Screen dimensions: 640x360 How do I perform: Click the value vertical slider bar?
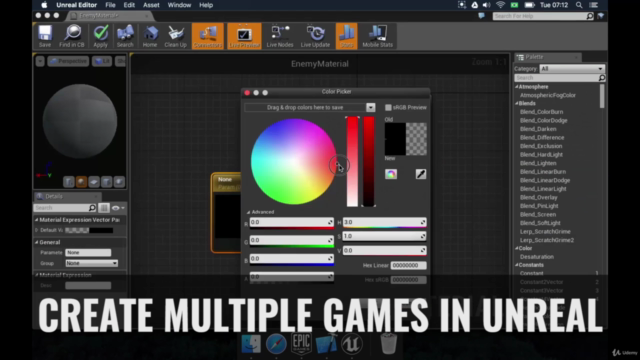coord(369,162)
